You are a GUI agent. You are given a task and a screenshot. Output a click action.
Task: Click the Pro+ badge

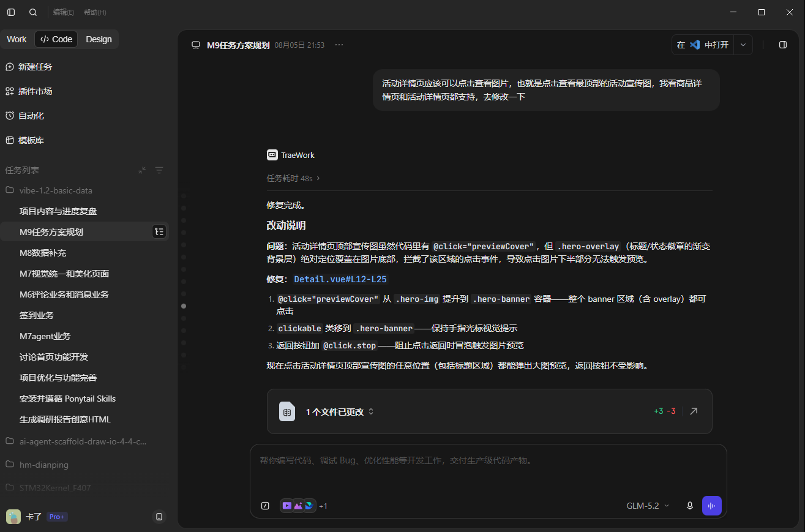point(57,517)
